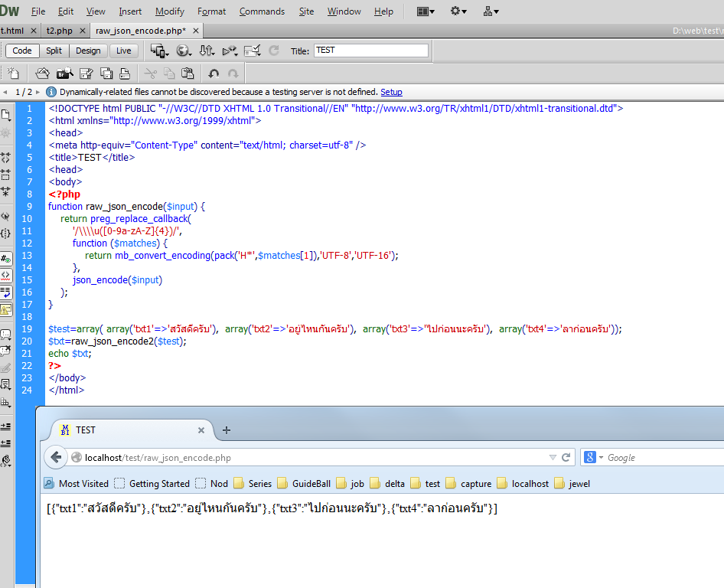Screen dimensions: 724x588
Task: Click the Title text field
Action: 370,51
